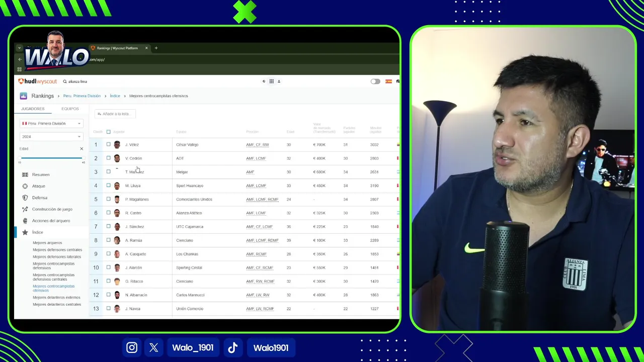Open the Peru Primera División dropdown
This screenshot has height=362, width=644.
pos(51,123)
